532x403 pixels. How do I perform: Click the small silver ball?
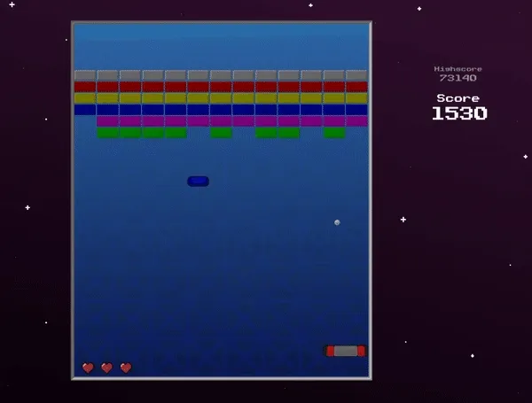337,222
